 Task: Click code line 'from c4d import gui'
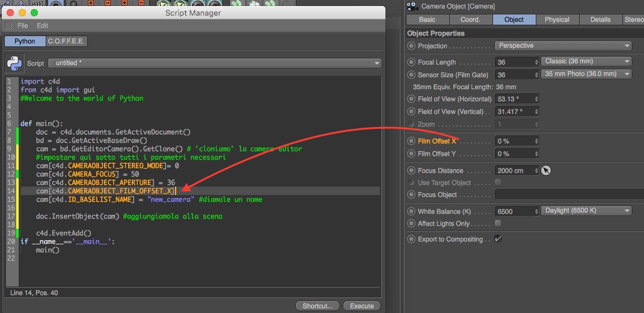pos(58,90)
